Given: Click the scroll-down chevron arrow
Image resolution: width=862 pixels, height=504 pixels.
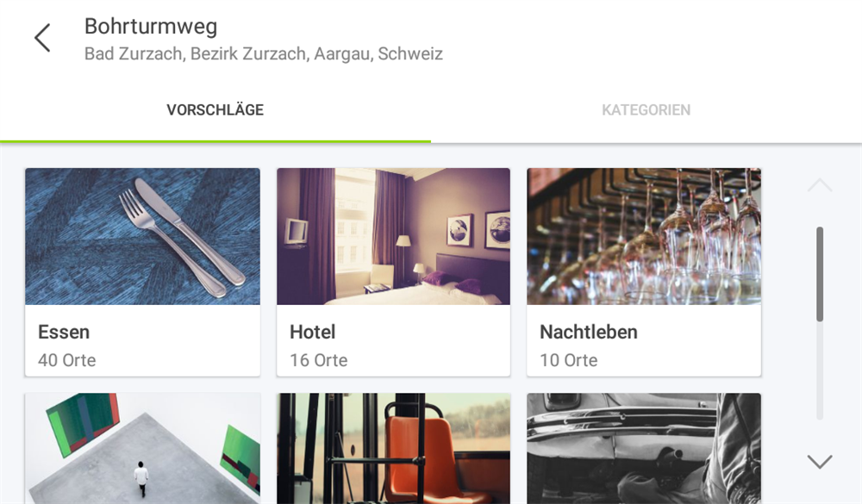Looking at the screenshot, I should point(819,461).
